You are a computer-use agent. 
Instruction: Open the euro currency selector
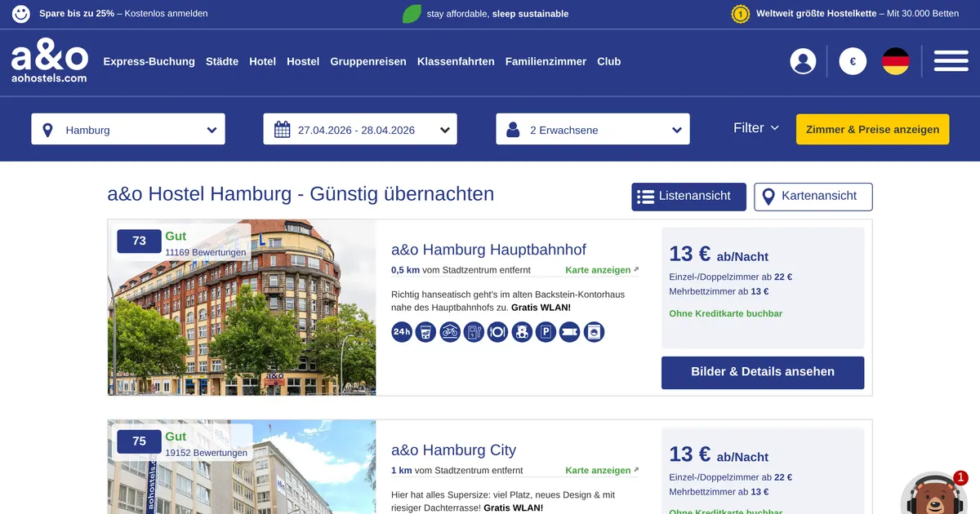(x=853, y=61)
